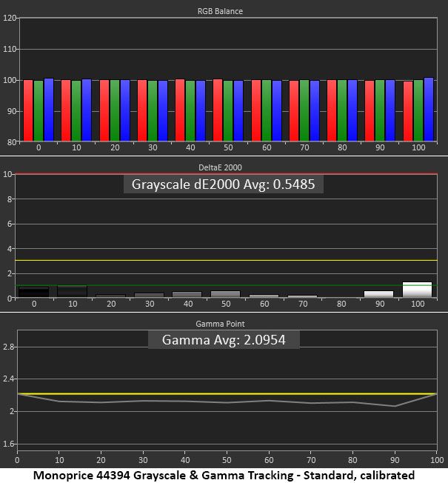Click the blue bar at 100 in RGB Balance

(429, 109)
